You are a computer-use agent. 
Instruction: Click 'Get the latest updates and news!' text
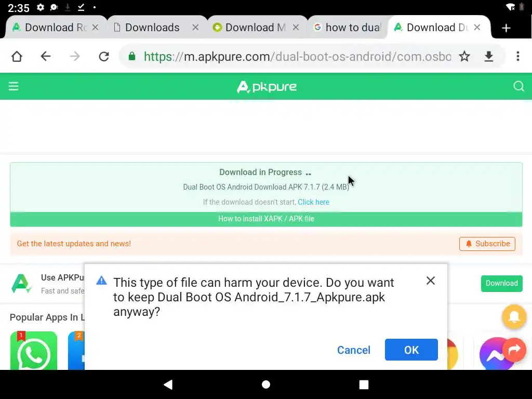pyautogui.click(x=74, y=244)
